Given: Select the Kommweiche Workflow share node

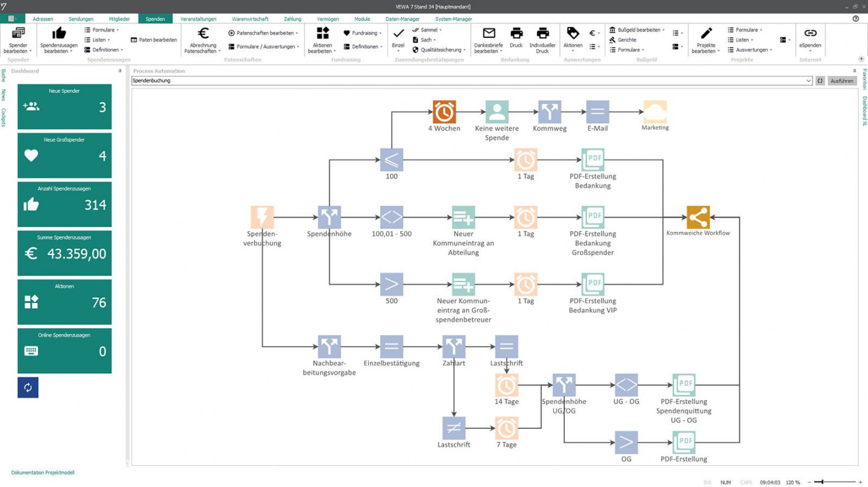Looking at the screenshot, I should 698,218.
